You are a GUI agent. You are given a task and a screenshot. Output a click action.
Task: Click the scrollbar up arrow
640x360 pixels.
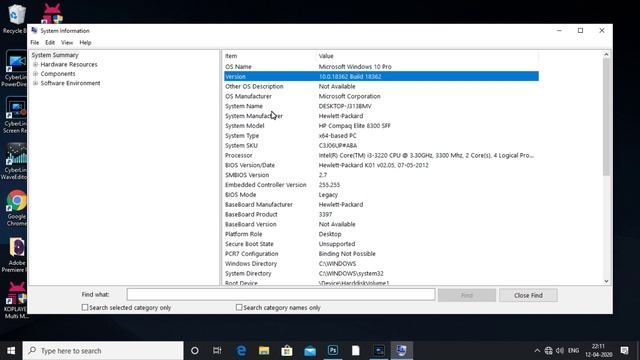(606, 54)
